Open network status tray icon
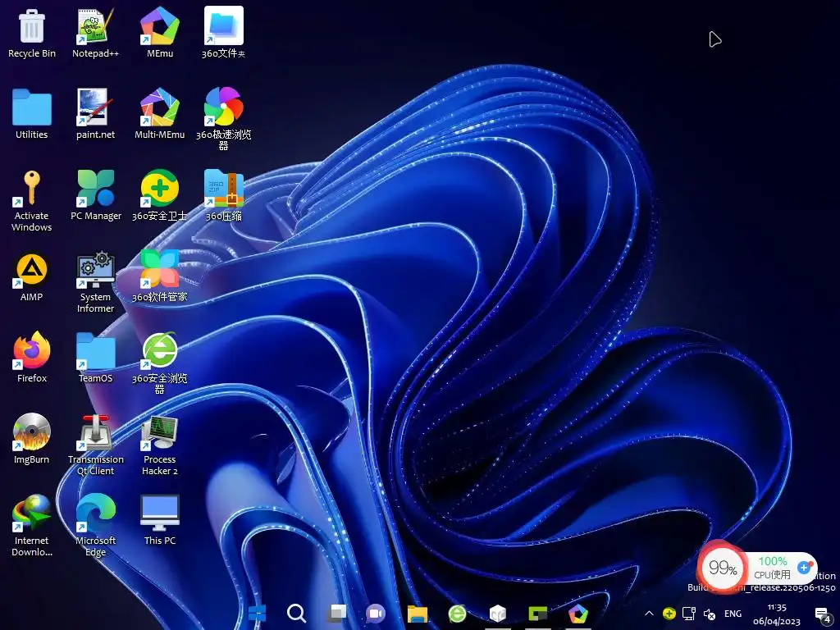The height and width of the screenshot is (630, 840). [x=689, y=614]
